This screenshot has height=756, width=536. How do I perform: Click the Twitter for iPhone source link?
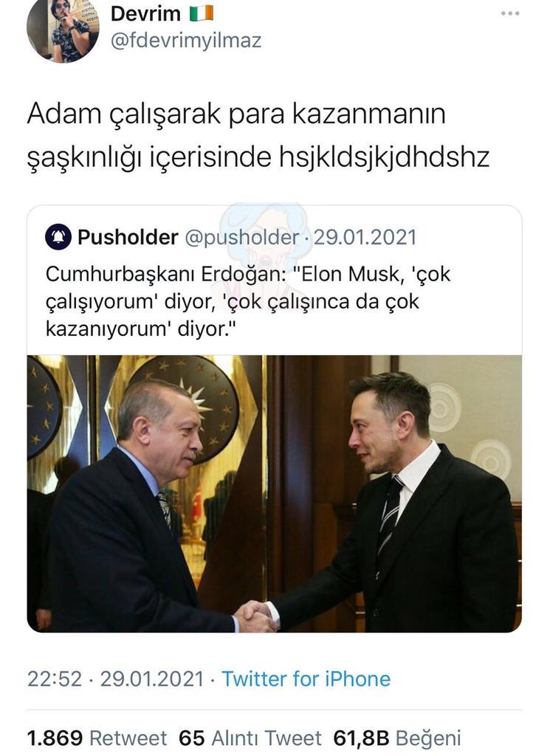click(306, 679)
